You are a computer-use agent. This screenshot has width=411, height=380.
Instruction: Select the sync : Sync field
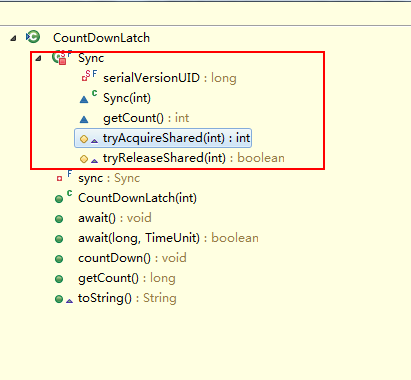[109, 178]
